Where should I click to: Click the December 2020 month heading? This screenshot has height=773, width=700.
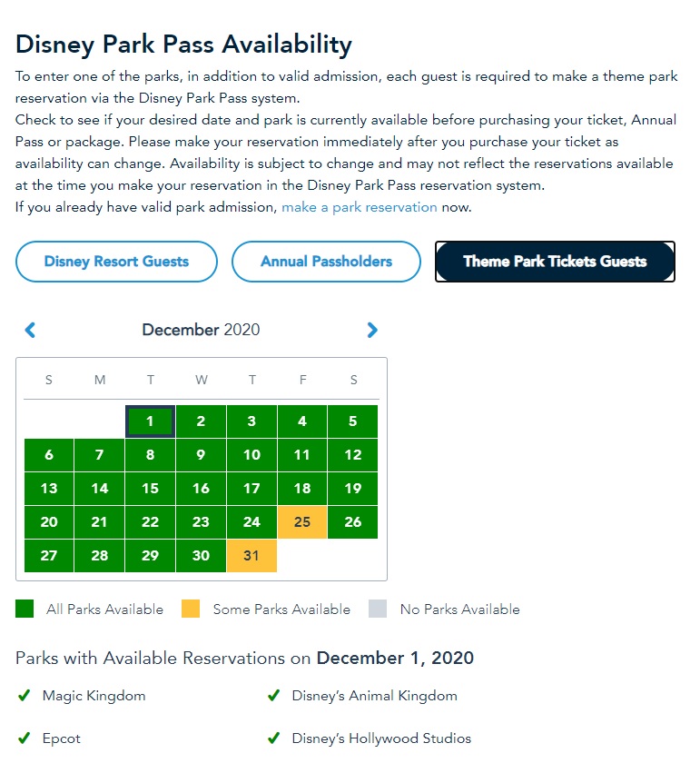pos(201,330)
